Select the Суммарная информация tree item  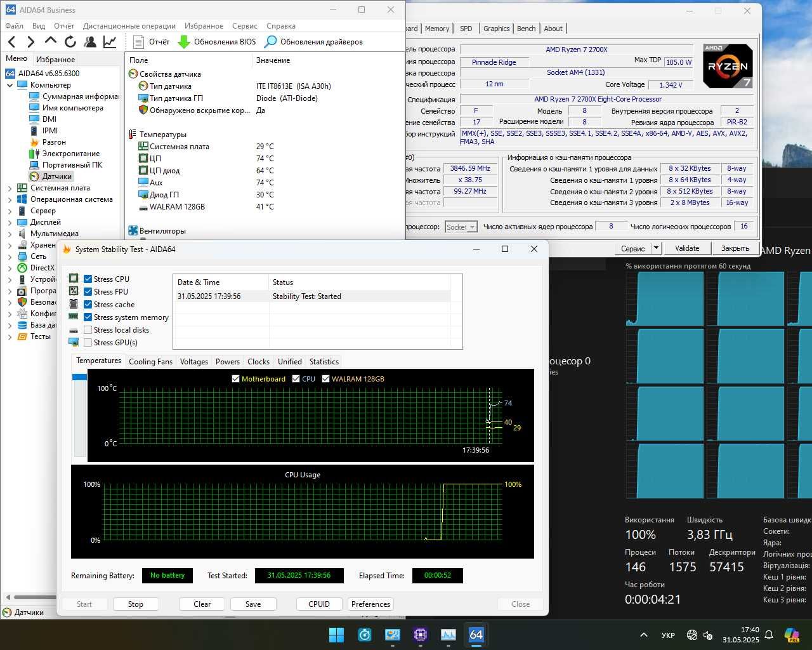[74, 96]
